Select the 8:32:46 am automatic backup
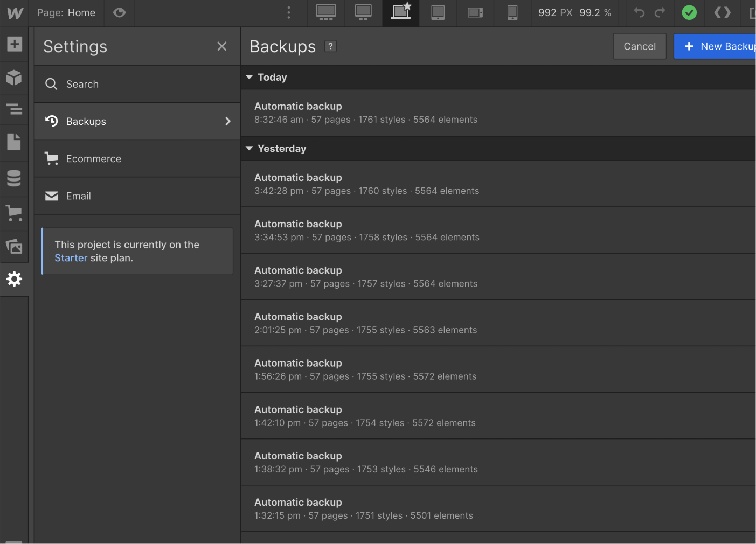This screenshot has height=544, width=756. click(377, 113)
